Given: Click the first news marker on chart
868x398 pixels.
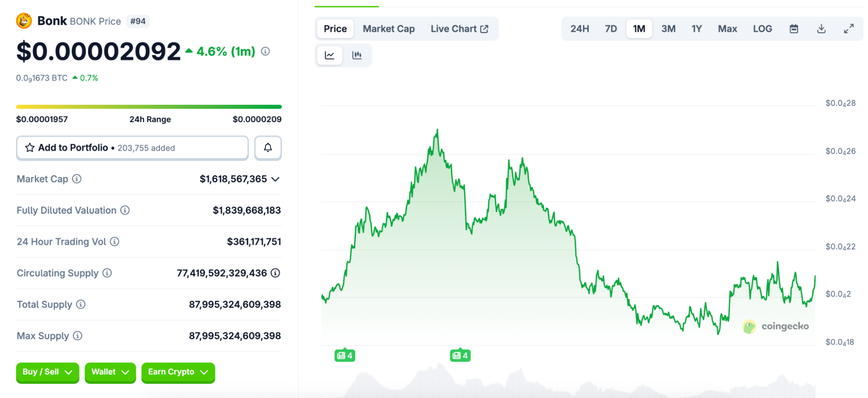Looking at the screenshot, I should [x=345, y=355].
